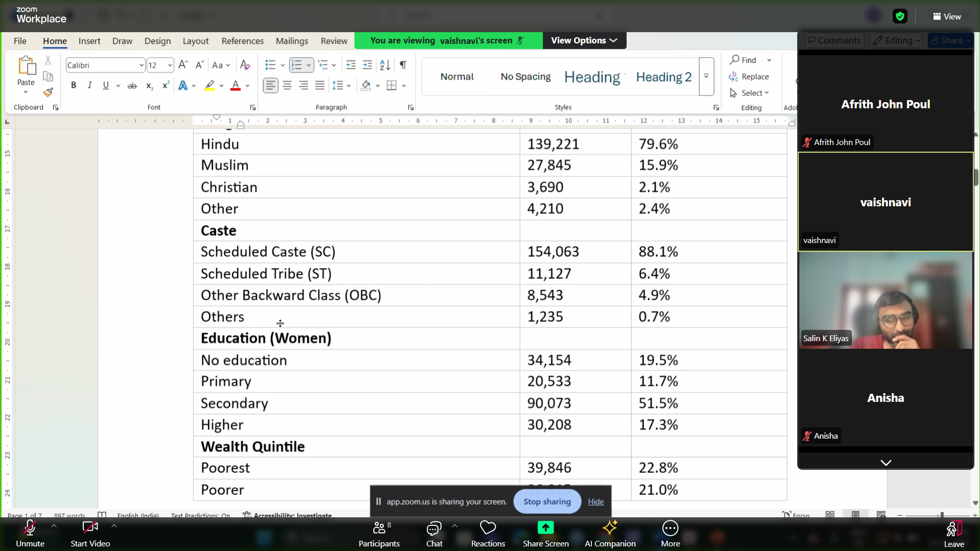980x551 pixels.
Task: Open the Calibri font name dropdown
Action: pos(141,65)
